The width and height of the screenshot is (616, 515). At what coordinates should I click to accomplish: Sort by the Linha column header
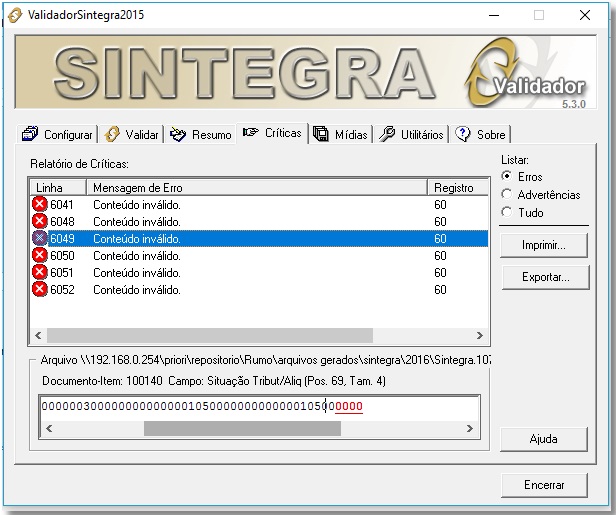pyautogui.click(x=58, y=188)
